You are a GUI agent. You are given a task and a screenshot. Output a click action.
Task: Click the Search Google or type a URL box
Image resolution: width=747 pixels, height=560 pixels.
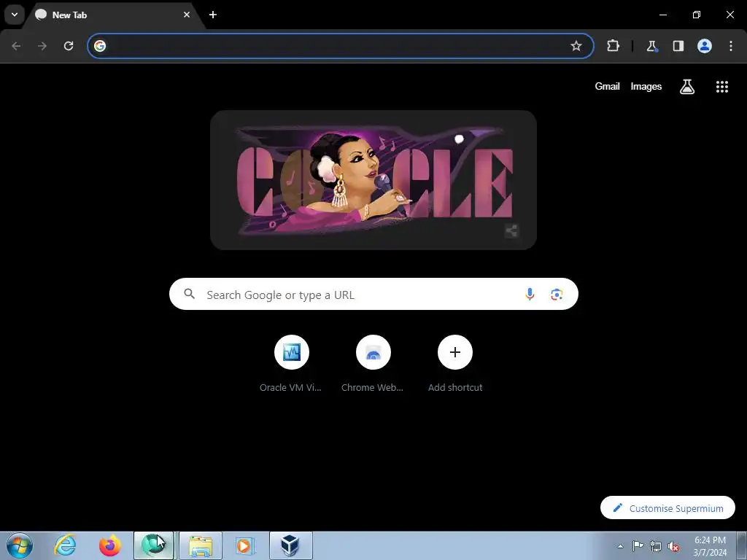(373, 294)
